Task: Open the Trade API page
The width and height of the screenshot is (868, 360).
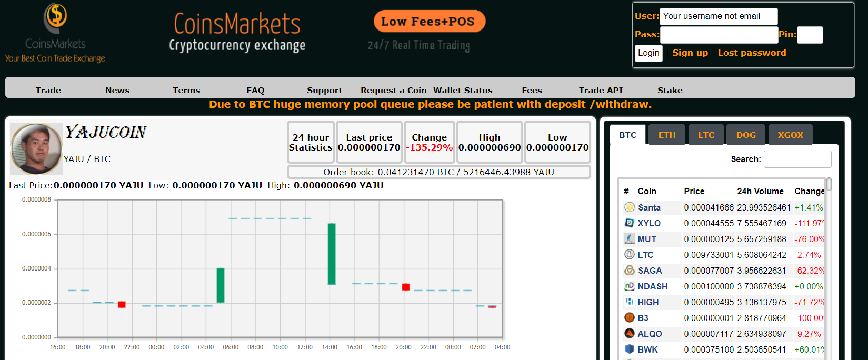Action: [x=601, y=90]
